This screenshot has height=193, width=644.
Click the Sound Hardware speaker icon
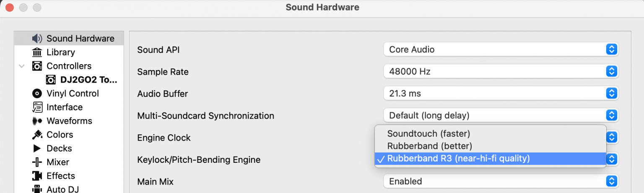37,39
